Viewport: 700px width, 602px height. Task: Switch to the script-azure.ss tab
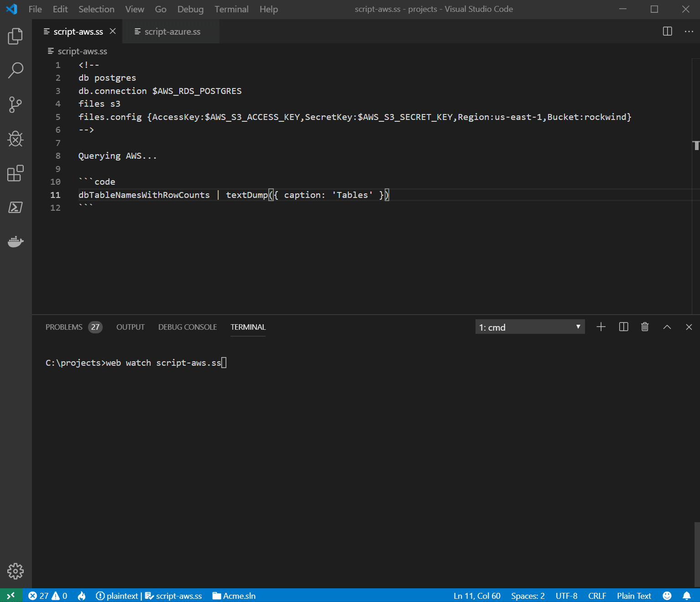click(x=171, y=31)
